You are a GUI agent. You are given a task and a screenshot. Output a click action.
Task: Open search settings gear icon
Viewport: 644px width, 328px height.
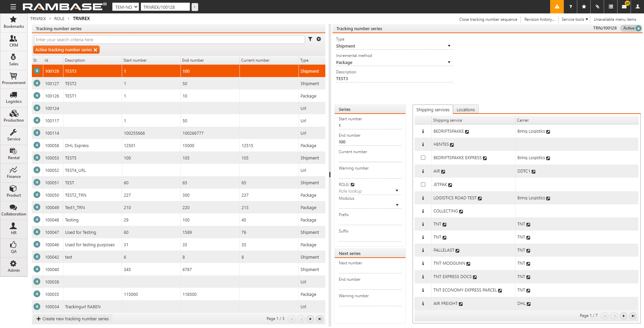(x=319, y=39)
